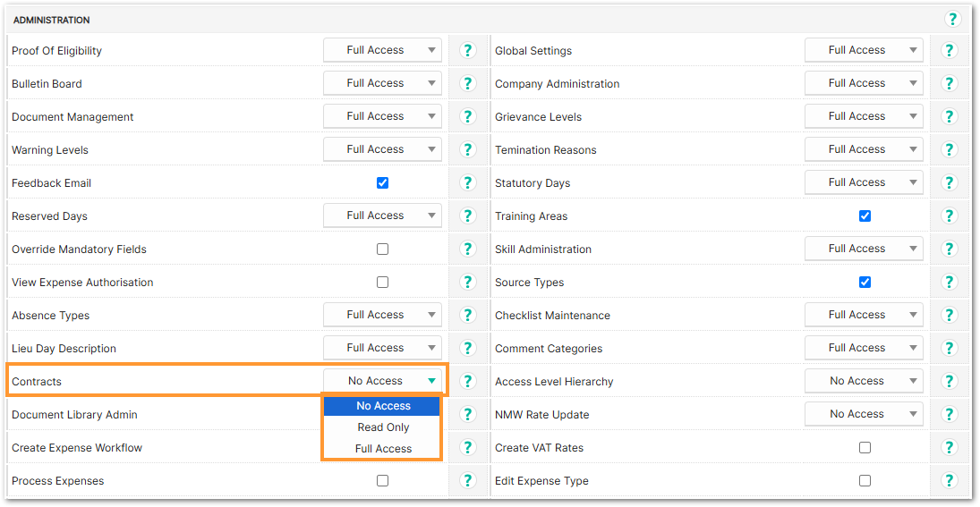Uncheck the Feedback Email checkbox
The width and height of the screenshot is (980, 507).
coord(382,183)
